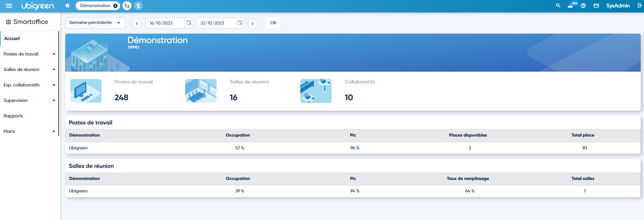Click the Ubigreen row in Salles de réunion table

pyautogui.click(x=353, y=191)
